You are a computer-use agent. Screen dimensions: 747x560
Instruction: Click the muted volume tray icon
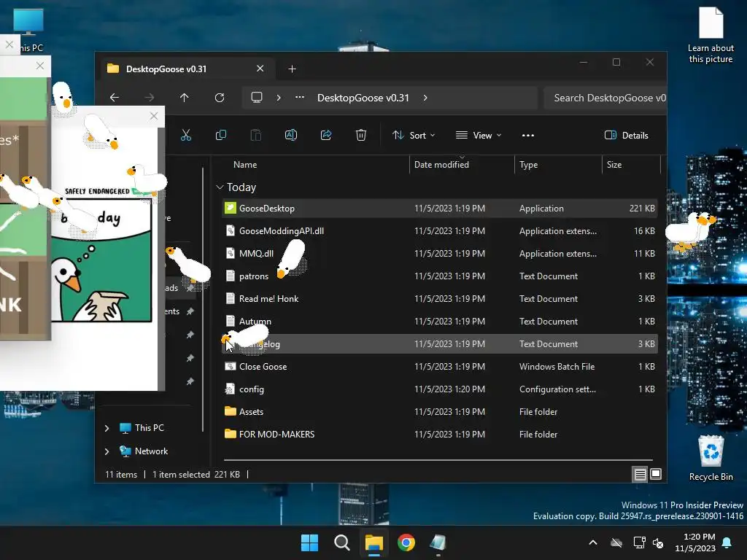(658, 542)
